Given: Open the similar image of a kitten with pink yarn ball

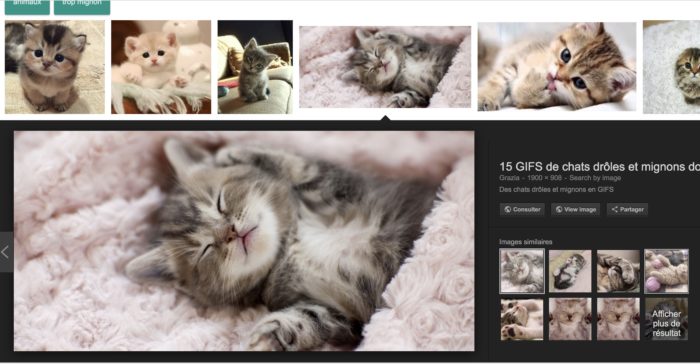Looking at the screenshot, I should (666, 271).
